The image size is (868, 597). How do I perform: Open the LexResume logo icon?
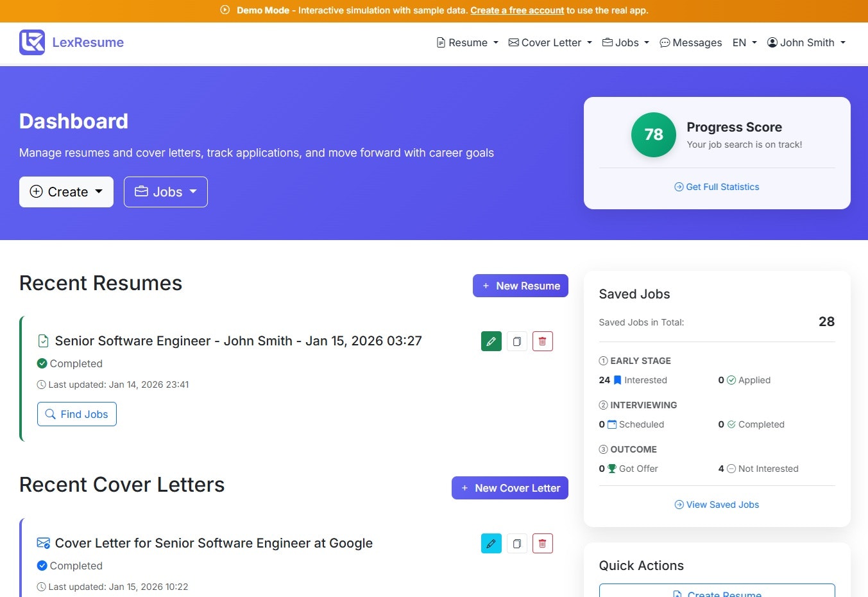32,42
